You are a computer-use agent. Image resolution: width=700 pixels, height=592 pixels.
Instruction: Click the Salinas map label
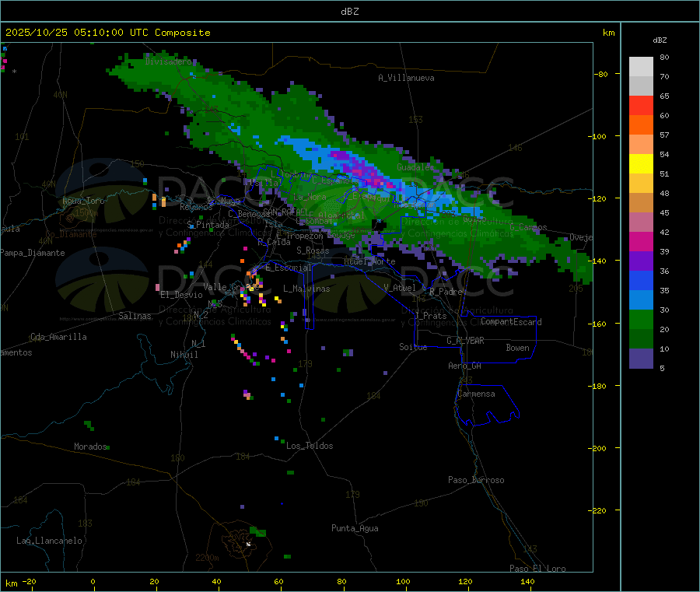tap(135, 316)
